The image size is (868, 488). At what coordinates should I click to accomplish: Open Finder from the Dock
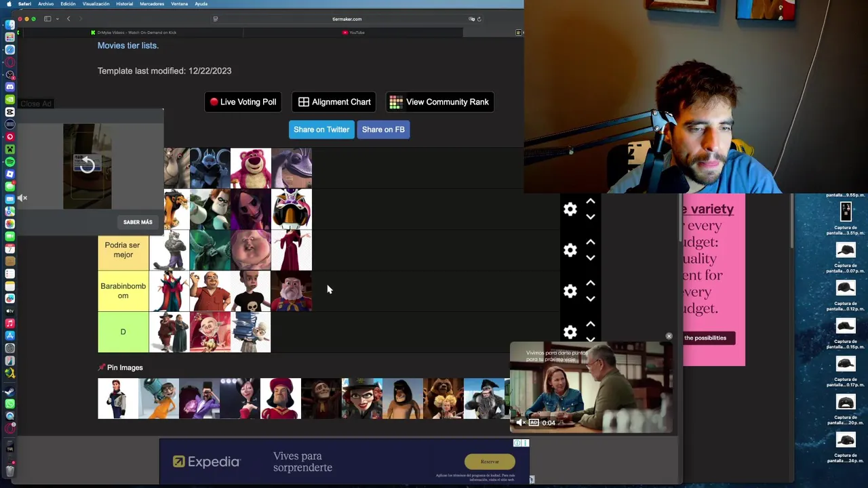(9, 25)
